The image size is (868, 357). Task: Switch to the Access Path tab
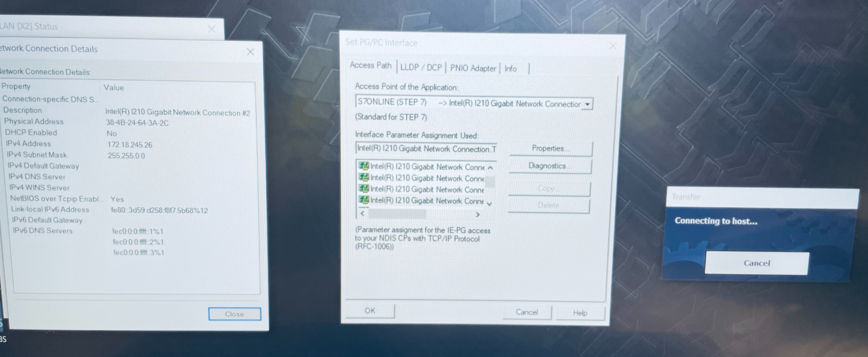[371, 66]
